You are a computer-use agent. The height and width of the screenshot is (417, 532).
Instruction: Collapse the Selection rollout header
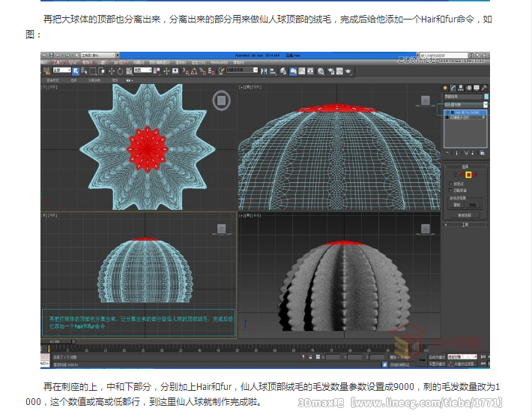point(465,166)
